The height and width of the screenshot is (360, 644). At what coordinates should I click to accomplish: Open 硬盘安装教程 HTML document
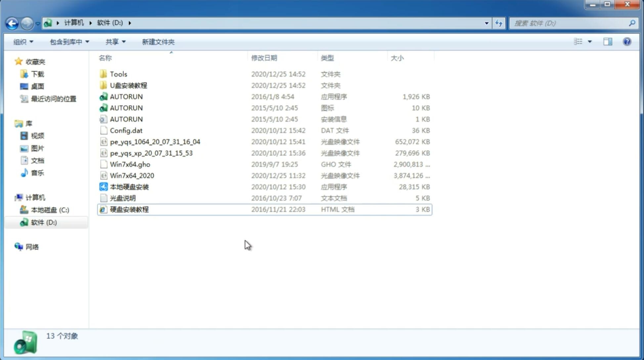(x=129, y=209)
